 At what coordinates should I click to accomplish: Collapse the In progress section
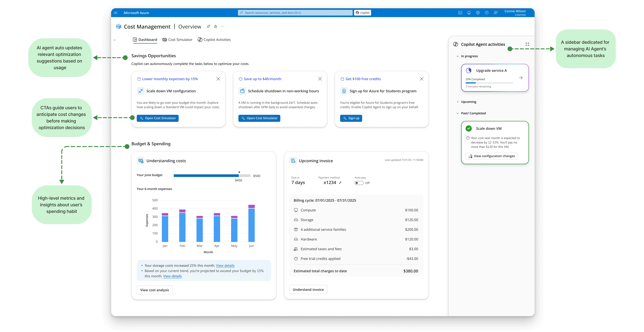pos(458,56)
